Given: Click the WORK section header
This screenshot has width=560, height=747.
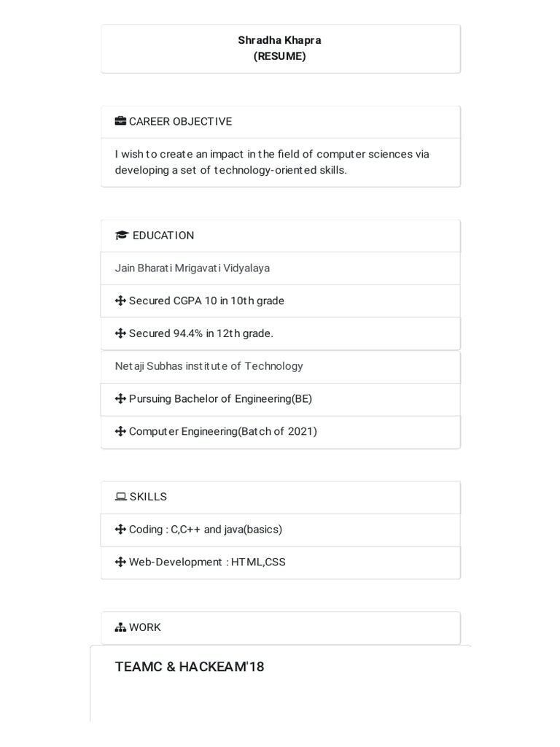Looking at the screenshot, I should [x=281, y=628].
